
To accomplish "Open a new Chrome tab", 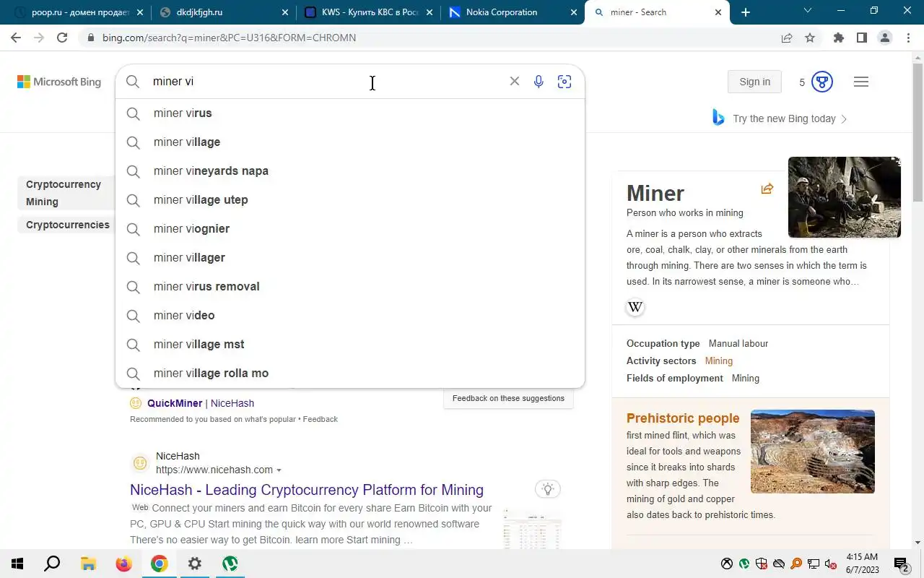I will (746, 12).
